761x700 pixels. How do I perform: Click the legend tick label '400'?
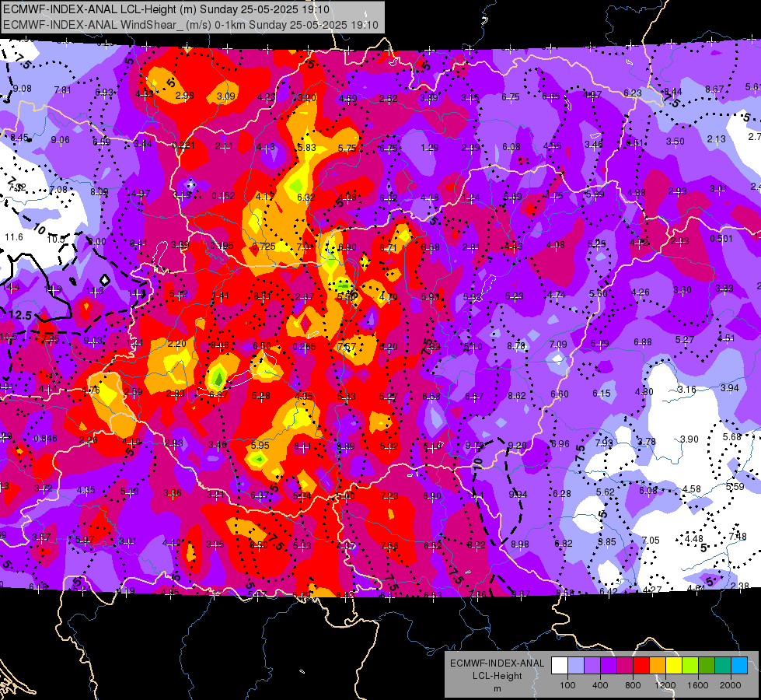tap(600, 685)
